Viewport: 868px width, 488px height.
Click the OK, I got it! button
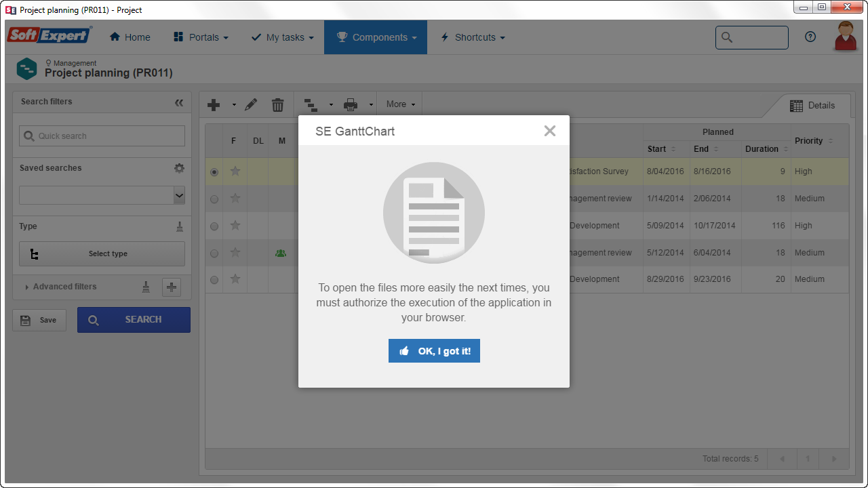434,351
